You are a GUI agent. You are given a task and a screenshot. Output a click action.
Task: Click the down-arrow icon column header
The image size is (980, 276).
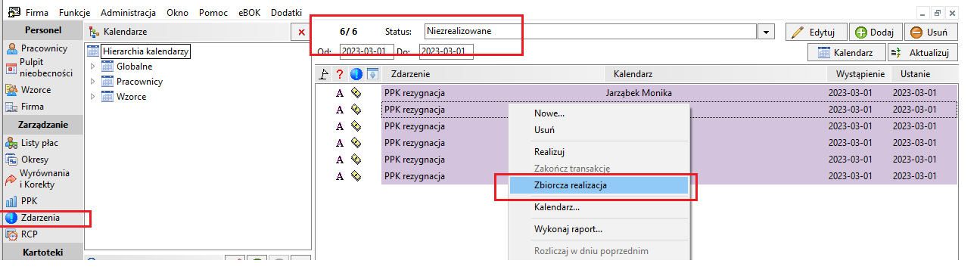372,74
